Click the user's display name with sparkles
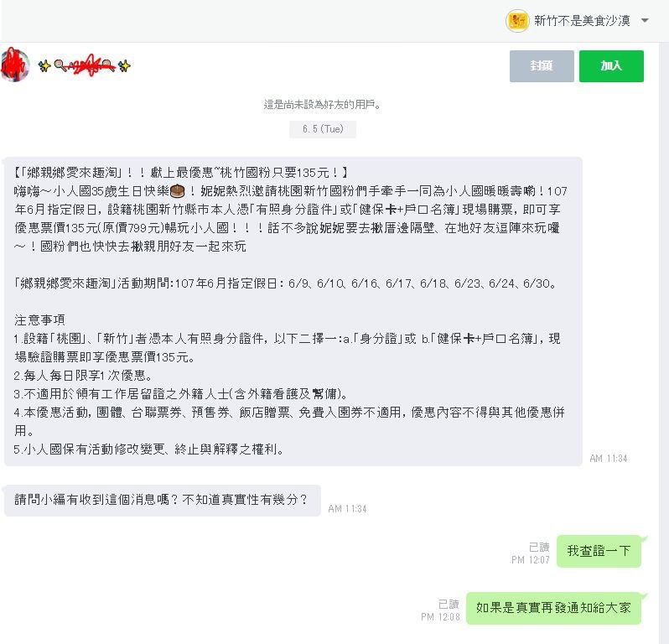Screen dimensions: 669x644 pyautogui.click(x=85, y=65)
